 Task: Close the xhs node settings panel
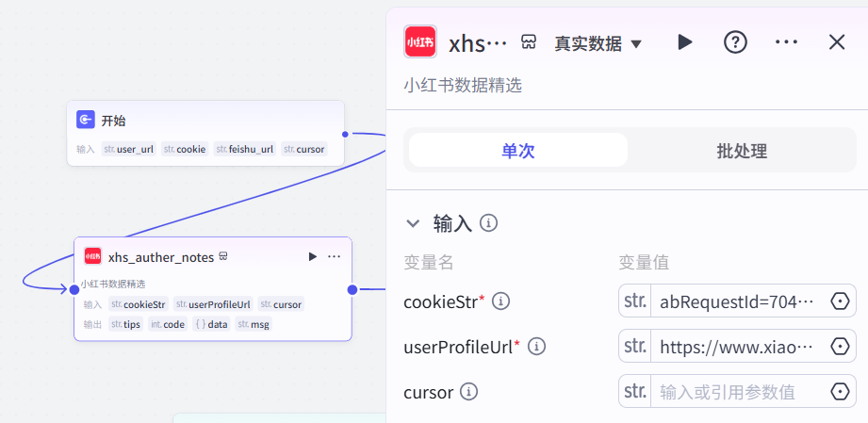pyautogui.click(x=837, y=42)
